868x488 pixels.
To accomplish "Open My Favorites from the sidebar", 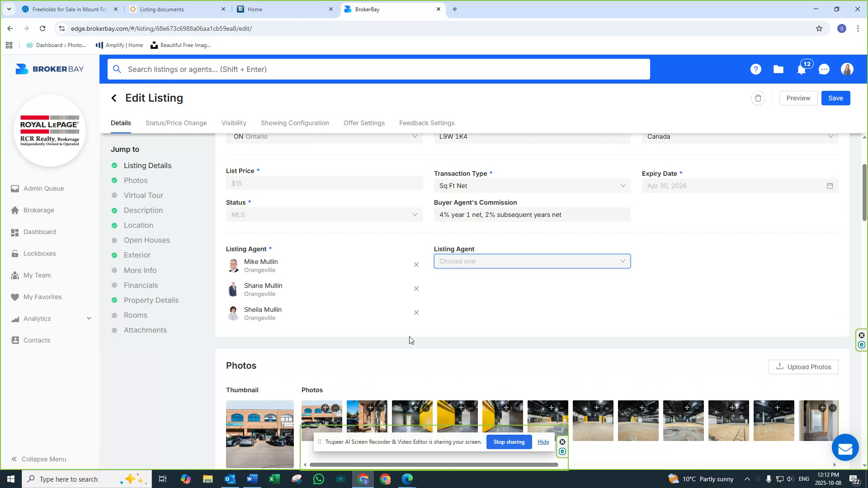I will coord(42,297).
